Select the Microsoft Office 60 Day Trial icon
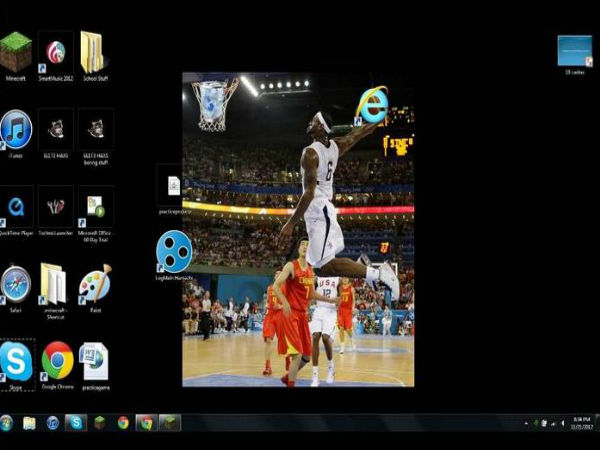Viewport: 600px width, 450px height. [95, 206]
